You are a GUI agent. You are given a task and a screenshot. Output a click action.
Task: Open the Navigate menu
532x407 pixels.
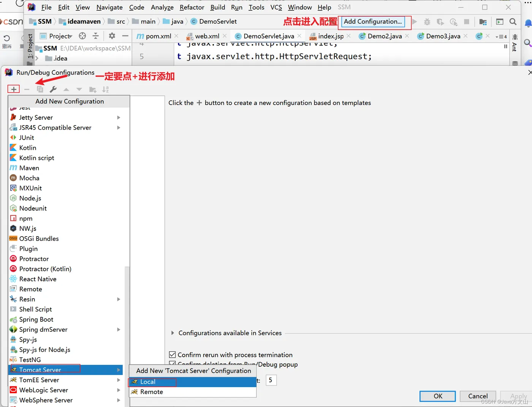(109, 7)
